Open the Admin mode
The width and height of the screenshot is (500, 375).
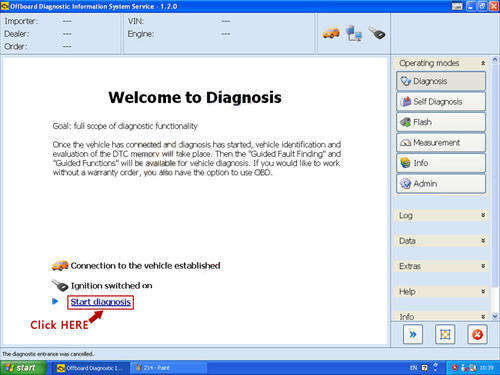click(x=441, y=184)
